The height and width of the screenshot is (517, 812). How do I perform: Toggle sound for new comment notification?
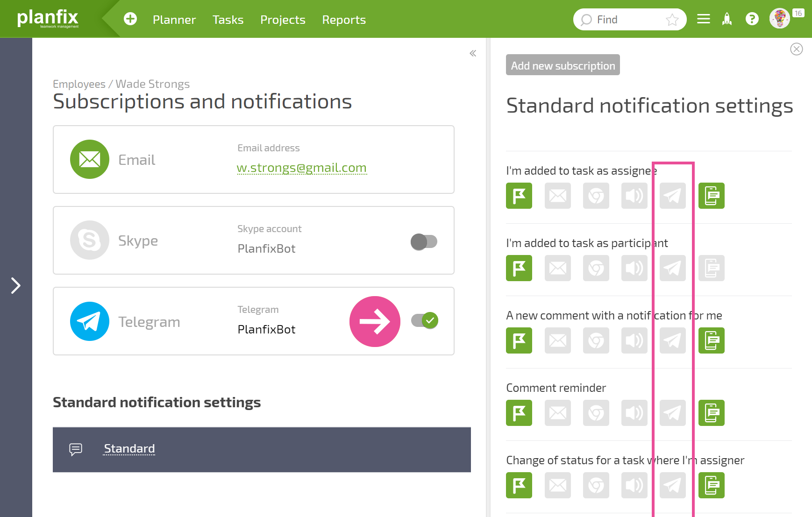634,340
